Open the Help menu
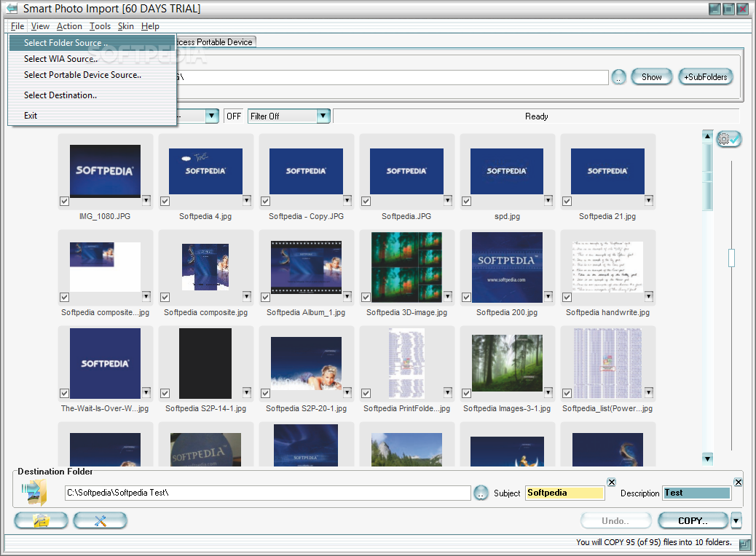The height and width of the screenshot is (556, 756). pyautogui.click(x=150, y=26)
